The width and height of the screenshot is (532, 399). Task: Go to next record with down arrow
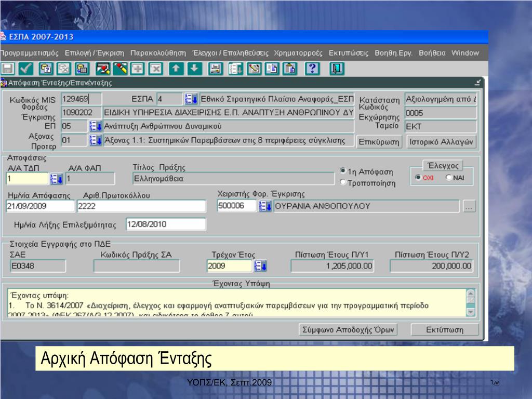pos(194,69)
